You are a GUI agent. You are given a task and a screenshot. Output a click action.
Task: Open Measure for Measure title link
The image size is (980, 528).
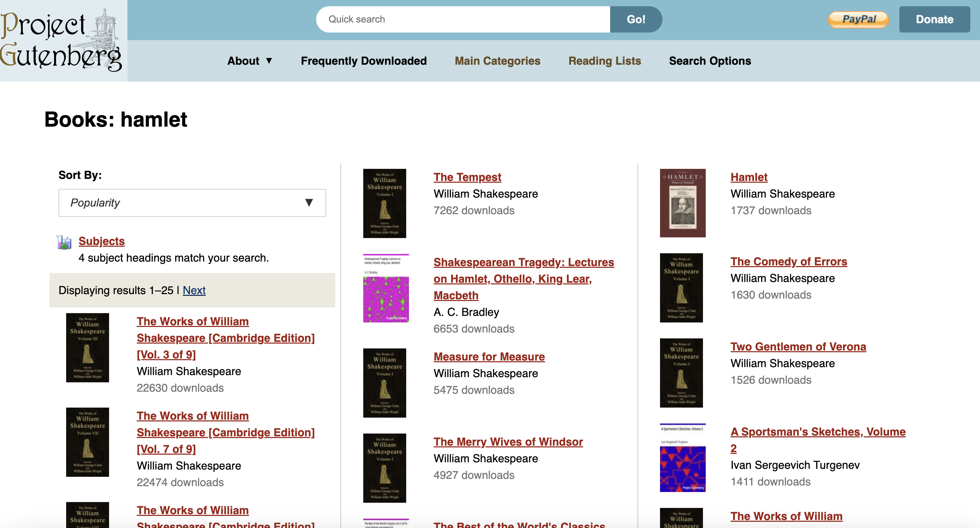(489, 357)
